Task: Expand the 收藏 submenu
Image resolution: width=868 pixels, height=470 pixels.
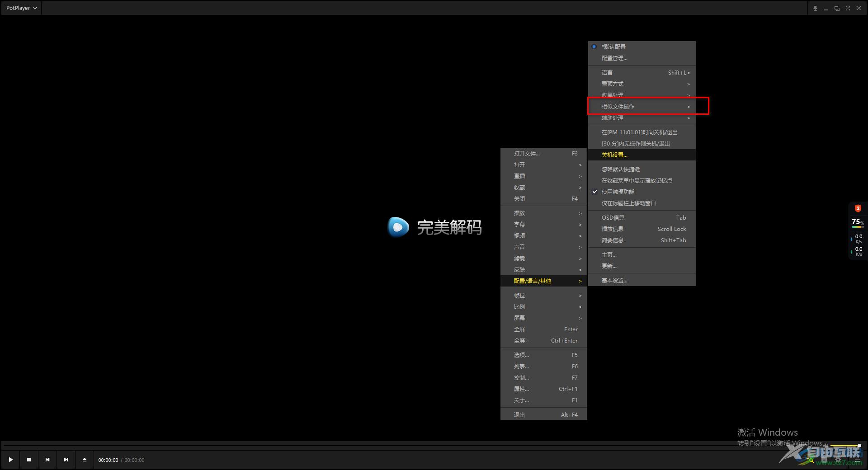Action: click(x=543, y=187)
